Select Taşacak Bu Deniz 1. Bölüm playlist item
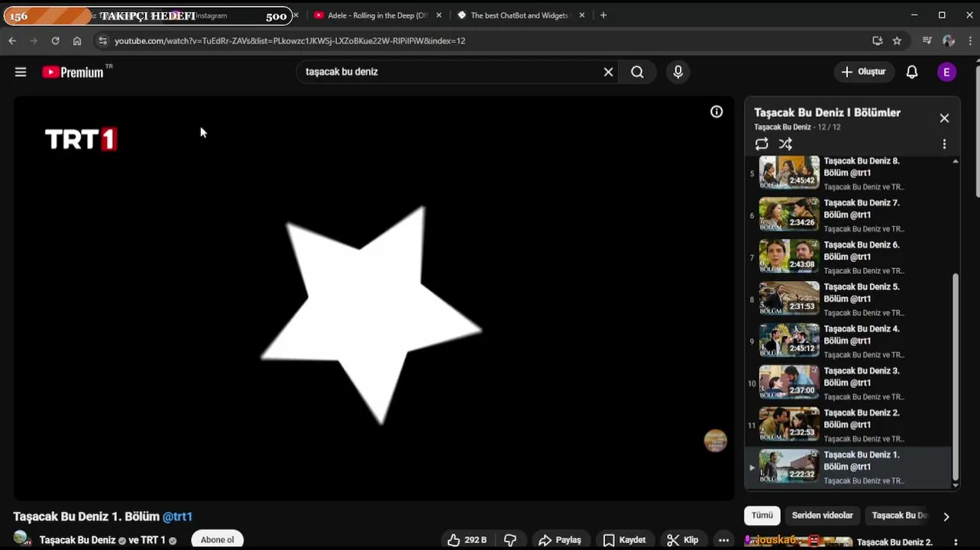This screenshot has width=980, height=550. pyautogui.click(x=848, y=467)
